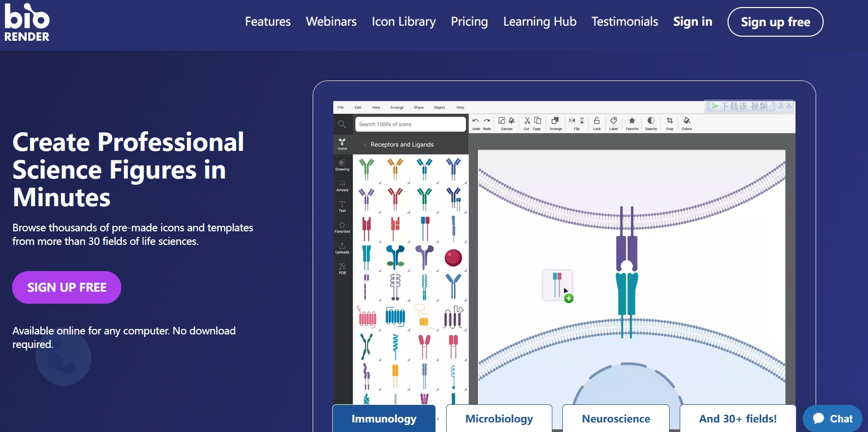
Task: Click the question mark on video overlay
Action: [780, 106]
